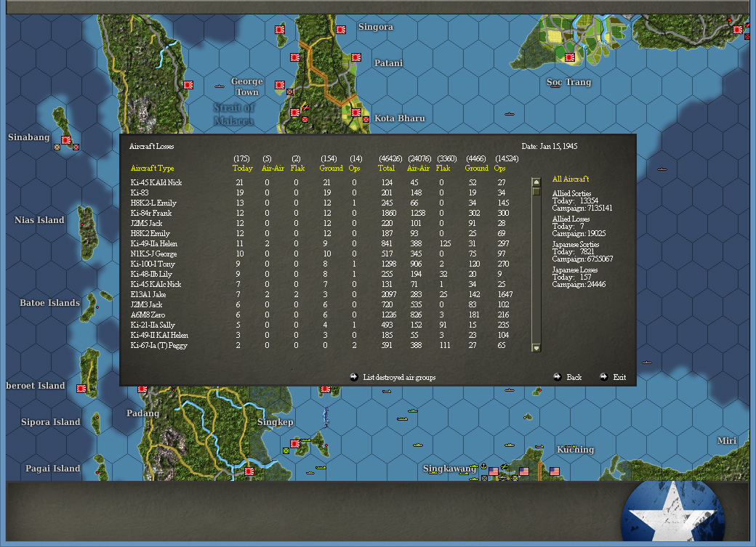Select the N1K5-J George row
This screenshot has width=756, height=547.
click(x=323, y=254)
